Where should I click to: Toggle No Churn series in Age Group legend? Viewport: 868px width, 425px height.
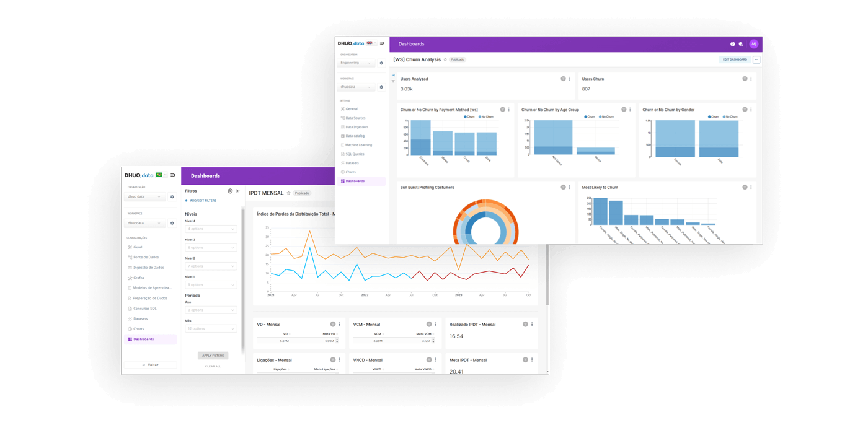(606, 116)
